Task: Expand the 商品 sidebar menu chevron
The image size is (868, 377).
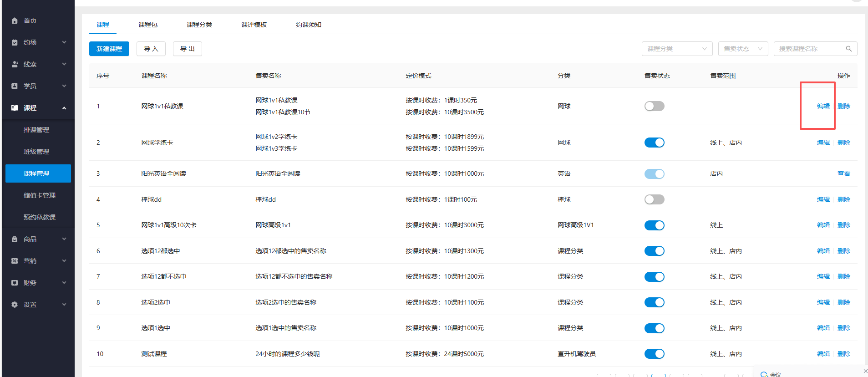Action: [x=64, y=239]
